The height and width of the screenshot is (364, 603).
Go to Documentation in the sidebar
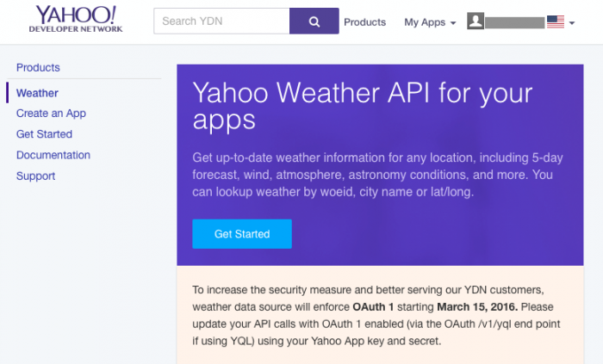[53, 155]
